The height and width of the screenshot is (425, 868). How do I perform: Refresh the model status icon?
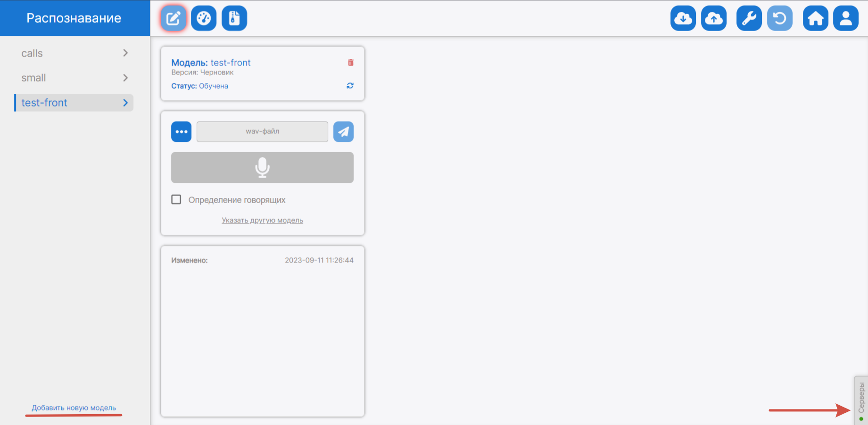point(350,86)
